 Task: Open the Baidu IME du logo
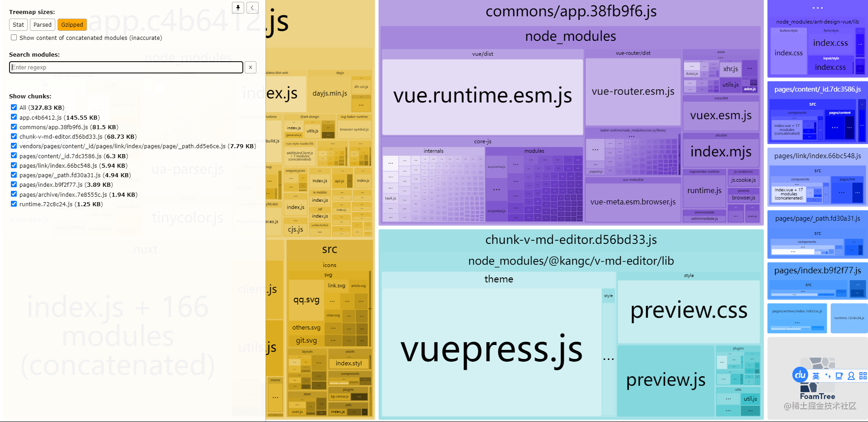(x=800, y=375)
